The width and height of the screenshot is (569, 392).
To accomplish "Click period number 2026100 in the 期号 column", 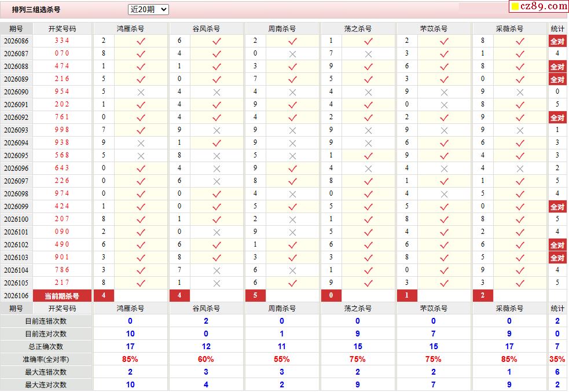I will pyautogui.click(x=16, y=219).
